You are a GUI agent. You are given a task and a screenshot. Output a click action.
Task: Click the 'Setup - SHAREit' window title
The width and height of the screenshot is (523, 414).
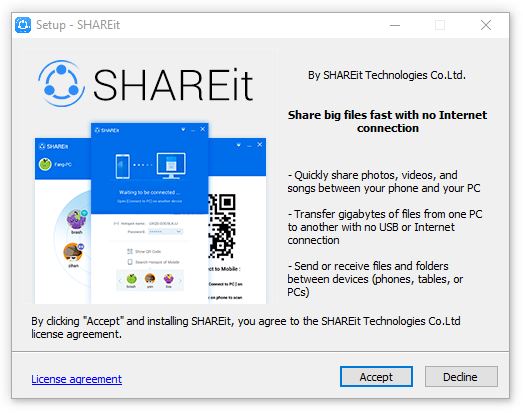pyautogui.click(x=78, y=25)
